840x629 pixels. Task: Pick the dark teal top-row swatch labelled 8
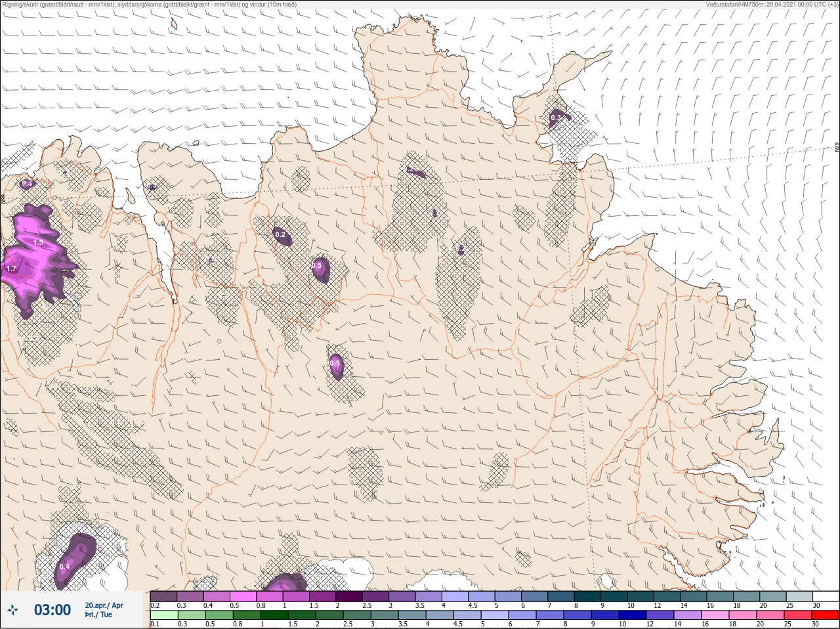[x=588, y=596]
